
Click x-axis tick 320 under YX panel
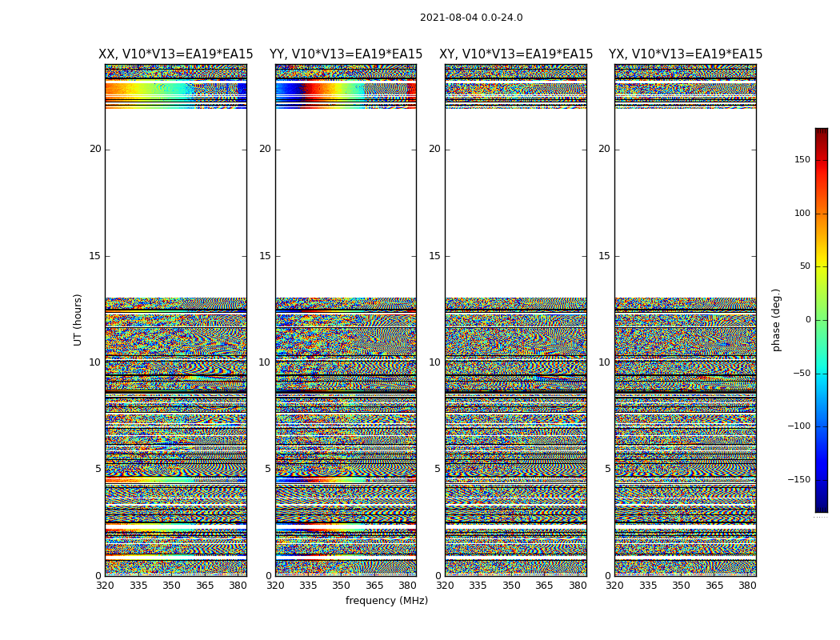[x=615, y=586]
